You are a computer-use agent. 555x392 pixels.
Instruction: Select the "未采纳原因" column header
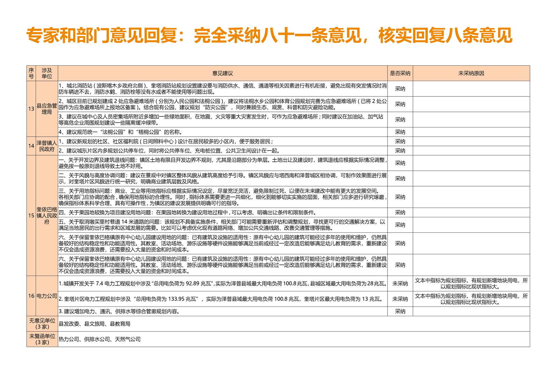pyautogui.click(x=471, y=73)
